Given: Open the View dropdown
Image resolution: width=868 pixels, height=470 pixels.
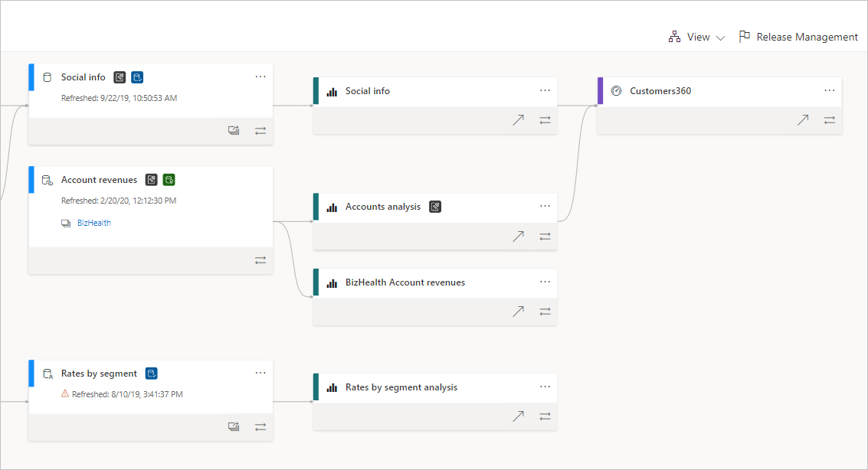Looking at the screenshot, I should pos(696,36).
